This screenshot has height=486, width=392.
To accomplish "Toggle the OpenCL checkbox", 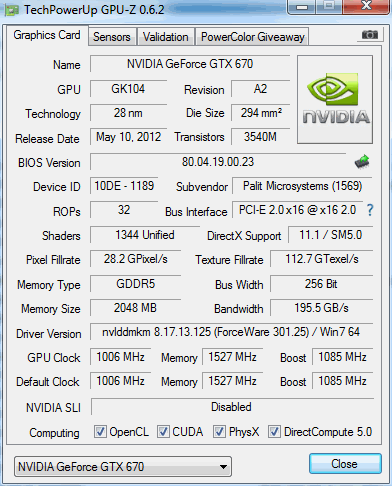I will 100,431.
